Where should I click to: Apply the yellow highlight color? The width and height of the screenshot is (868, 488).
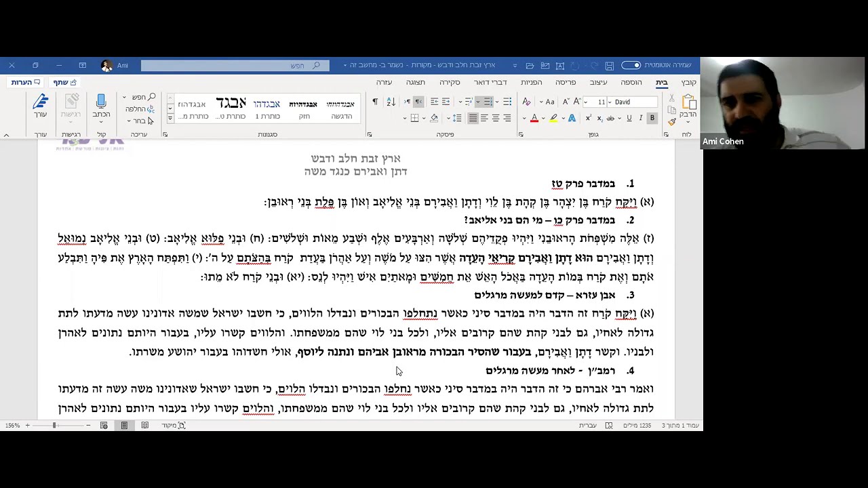click(553, 118)
